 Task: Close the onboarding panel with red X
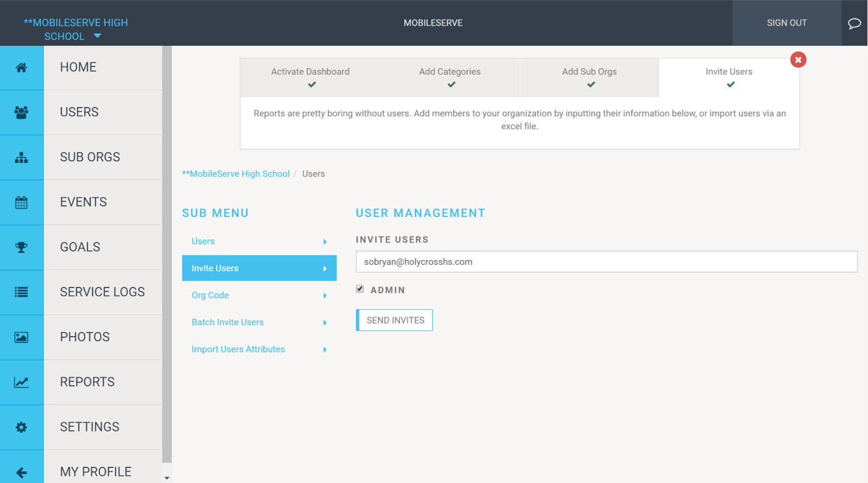pyautogui.click(x=798, y=60)
